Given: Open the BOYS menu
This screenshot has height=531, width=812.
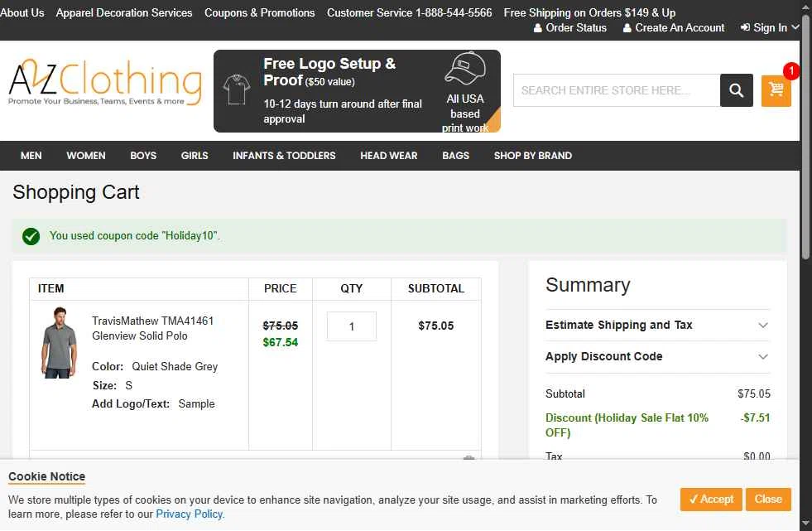Looking at the screenshot, I should point(143,156).
